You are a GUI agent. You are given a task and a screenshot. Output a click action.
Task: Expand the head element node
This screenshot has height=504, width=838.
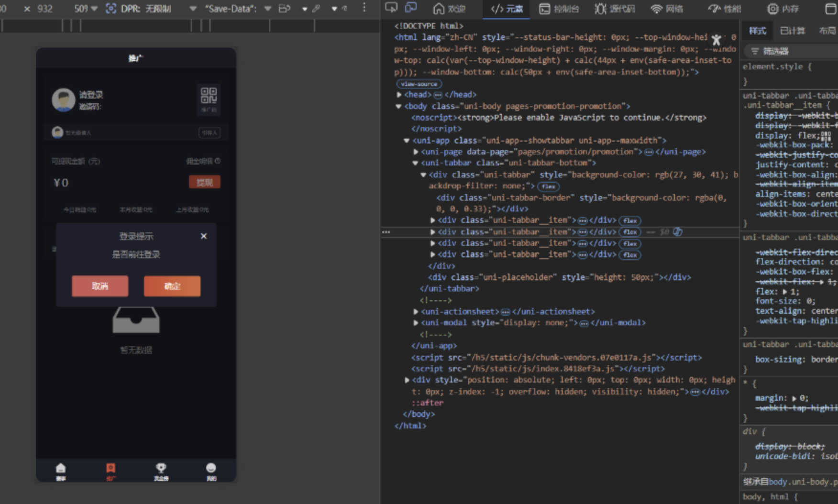pyautogui.click(x=399, y=95)
